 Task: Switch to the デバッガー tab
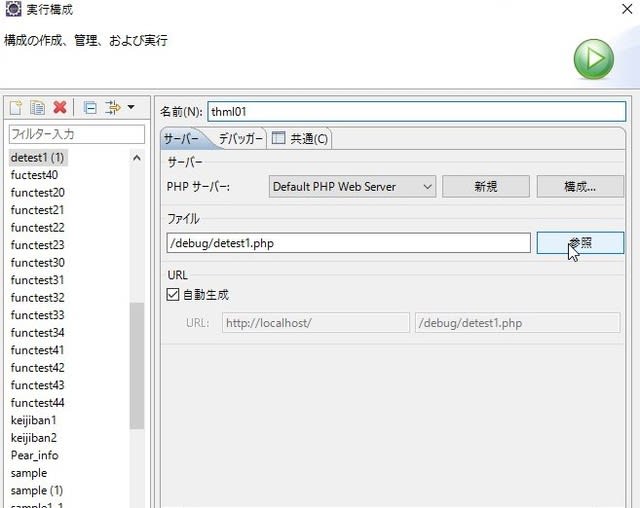(x=240, y=139)
